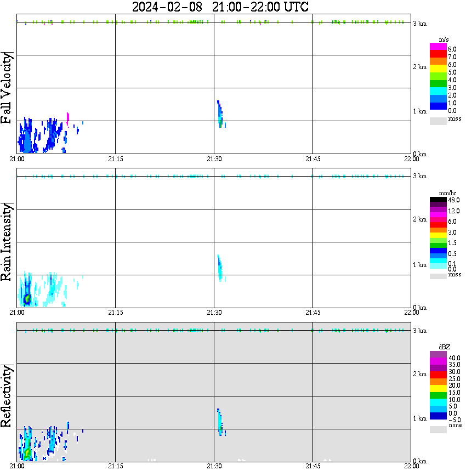The height and width of the screenshot is (476, 466).
Task: Click the 21:00 tick under Reflectivity panel
Action: (17, 466)
